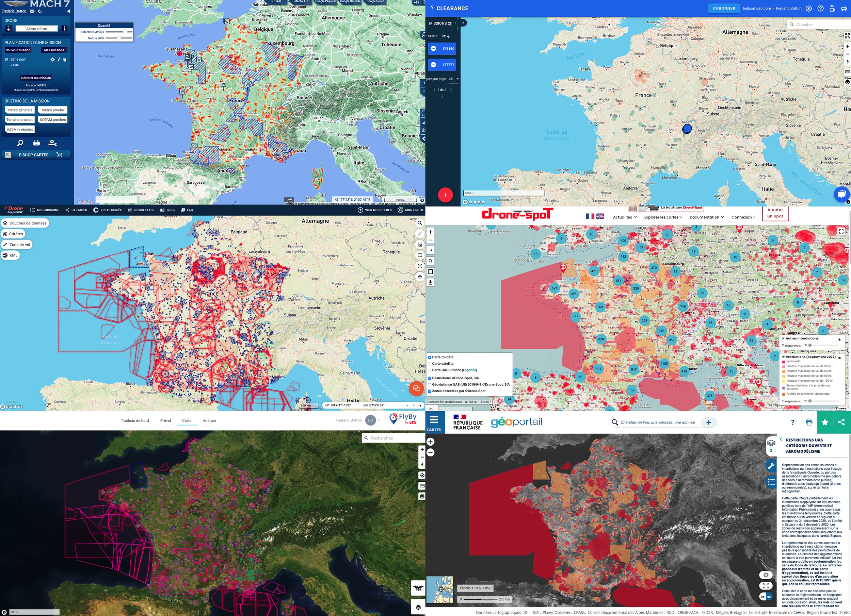851x616 pixels.
Task: Expand the Autres interdictions legend triangle
Action: (784, 338)
